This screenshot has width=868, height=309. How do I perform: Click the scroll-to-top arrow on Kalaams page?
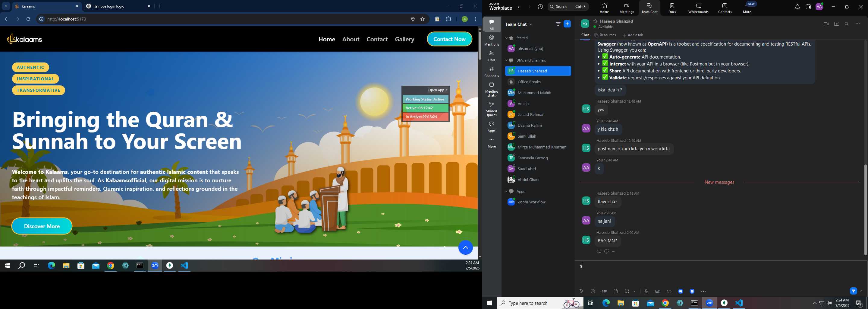pos(465,248)
